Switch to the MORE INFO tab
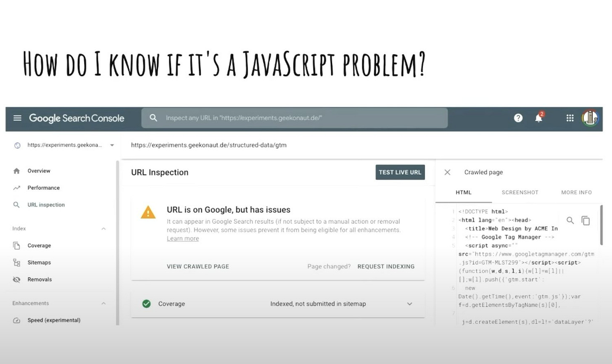 (576, 192)
